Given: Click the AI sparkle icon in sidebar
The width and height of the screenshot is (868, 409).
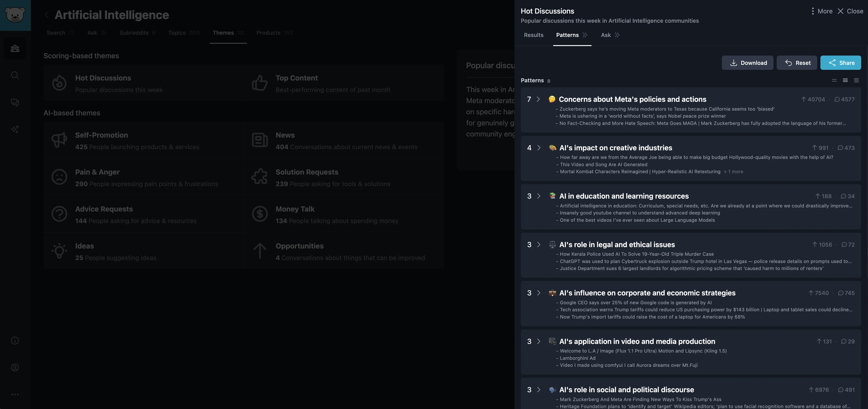Looking at the screenshot, I should pos(15,129).
